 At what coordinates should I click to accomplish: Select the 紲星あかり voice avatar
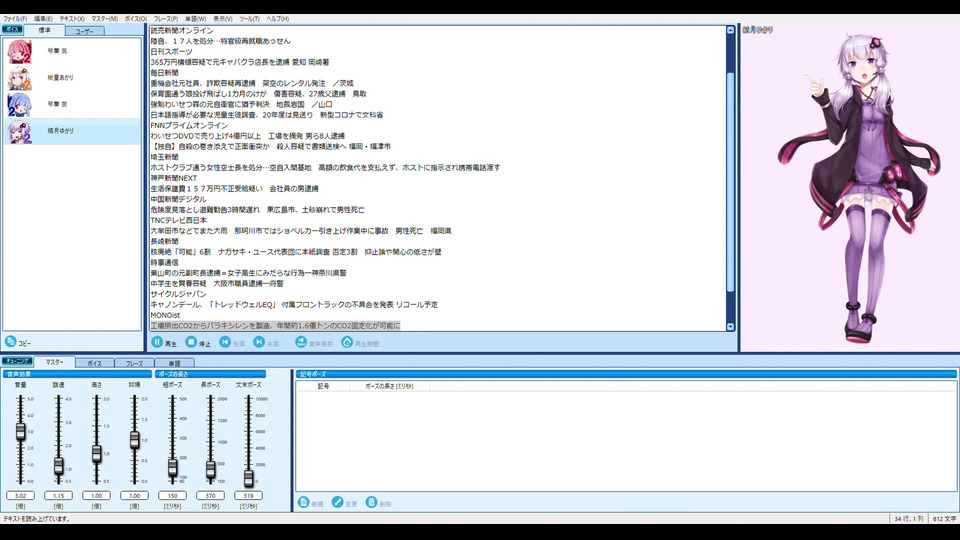pos(19,78)
